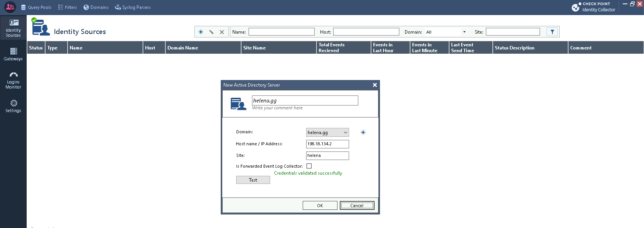Open the Identity Sources sidebar section
Viewport: 644px width, 228px height.
click(x=13, y=28)
